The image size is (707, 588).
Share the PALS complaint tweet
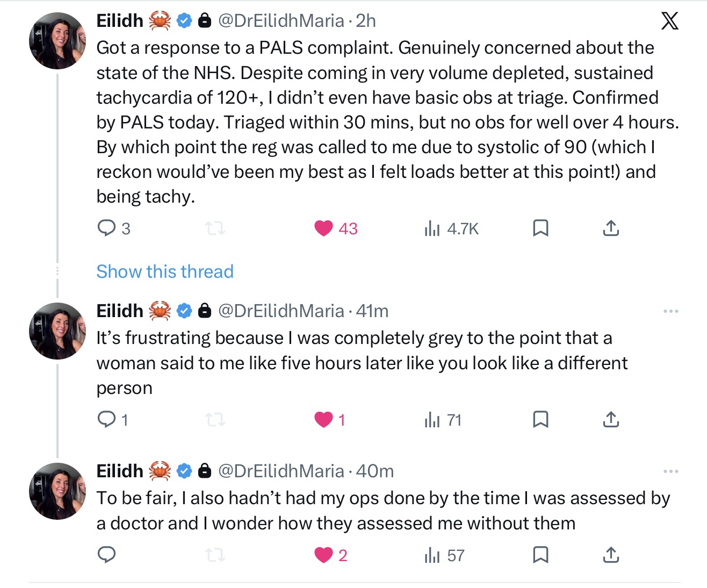click(611, 228)
